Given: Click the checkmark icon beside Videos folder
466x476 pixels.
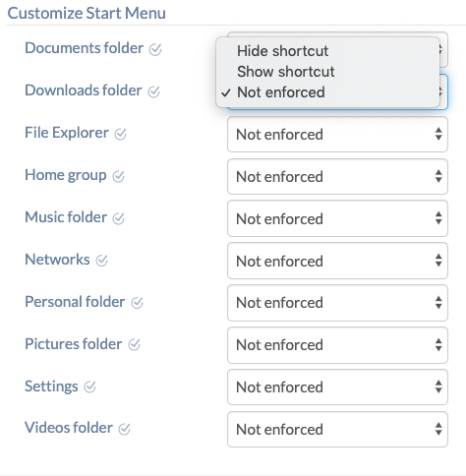Looking at the screenshot, I should [124, 429].
